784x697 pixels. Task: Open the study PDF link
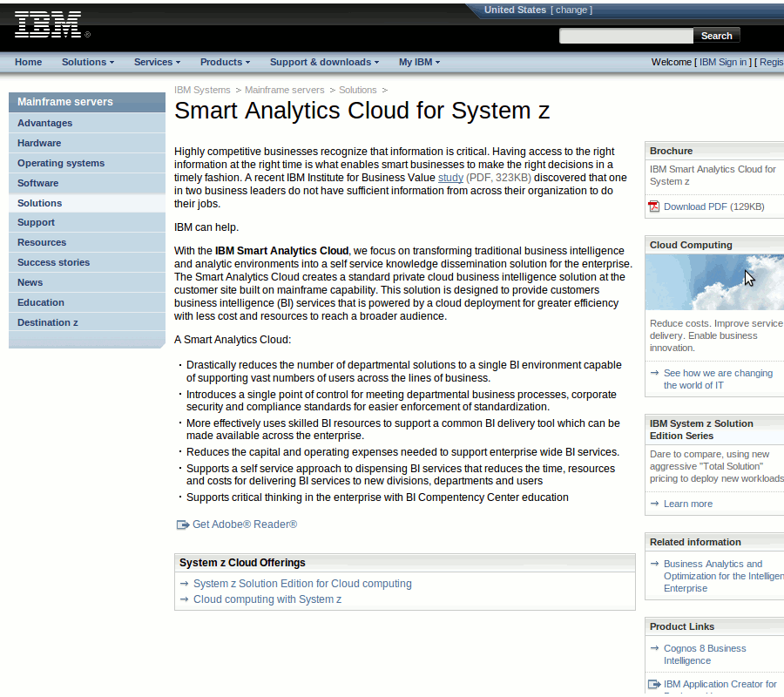click(x=450, y=178)
